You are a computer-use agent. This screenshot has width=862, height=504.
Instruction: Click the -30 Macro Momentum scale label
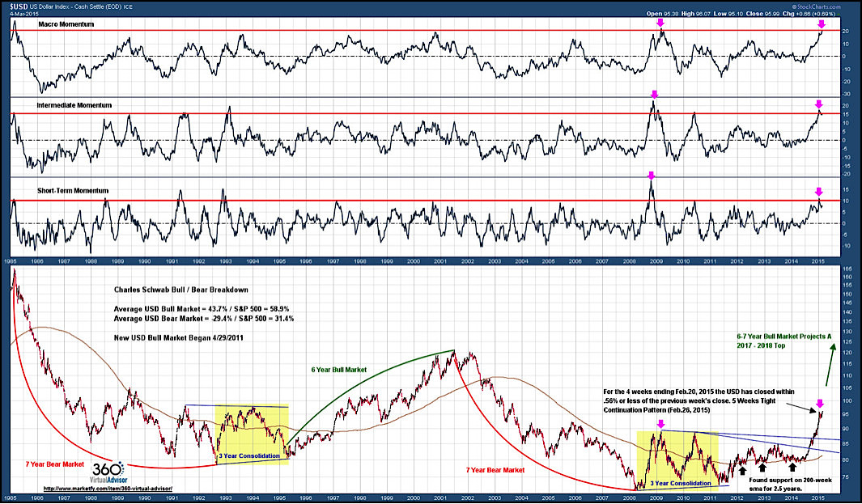(846, 93)
